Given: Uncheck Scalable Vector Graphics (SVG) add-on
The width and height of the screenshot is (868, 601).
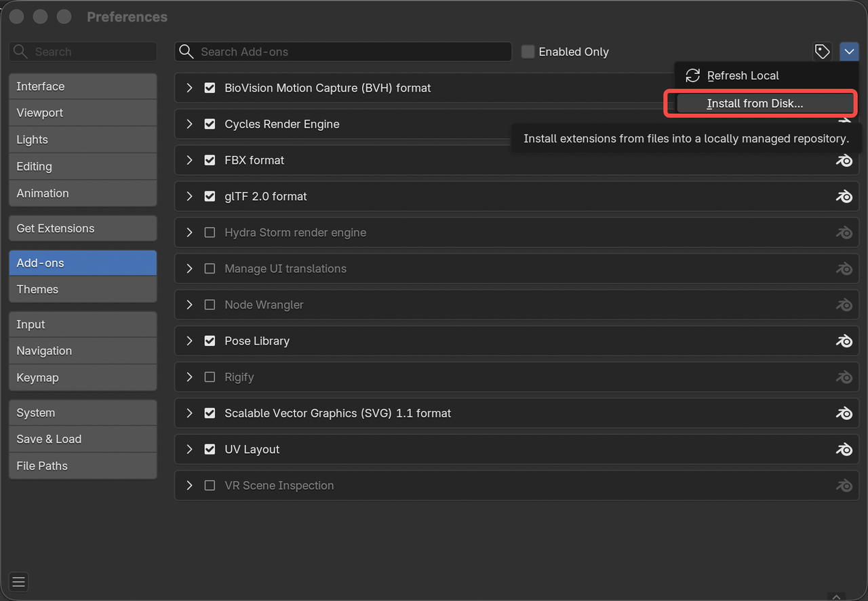Looking at the screenshot, I should pos(210,413).
